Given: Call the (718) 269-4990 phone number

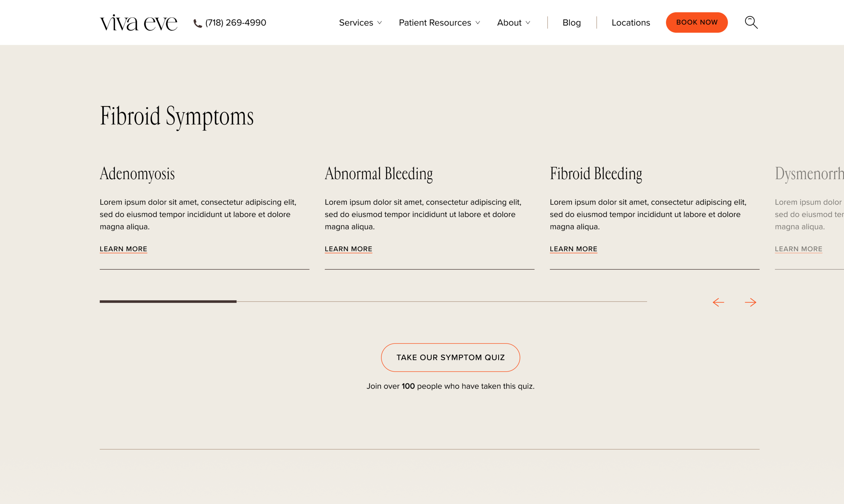Looking at the screenshot, I should pyautogui.click(x=235, y=23).
